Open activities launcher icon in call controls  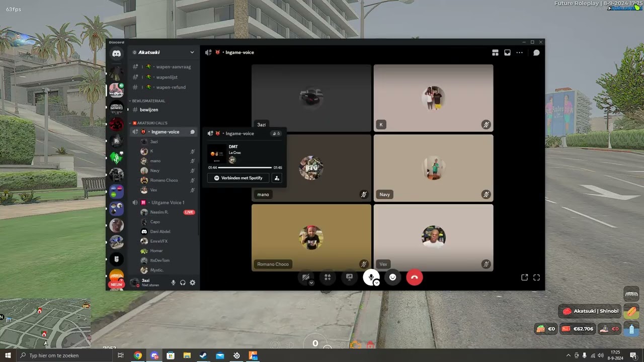pos(327,277)
